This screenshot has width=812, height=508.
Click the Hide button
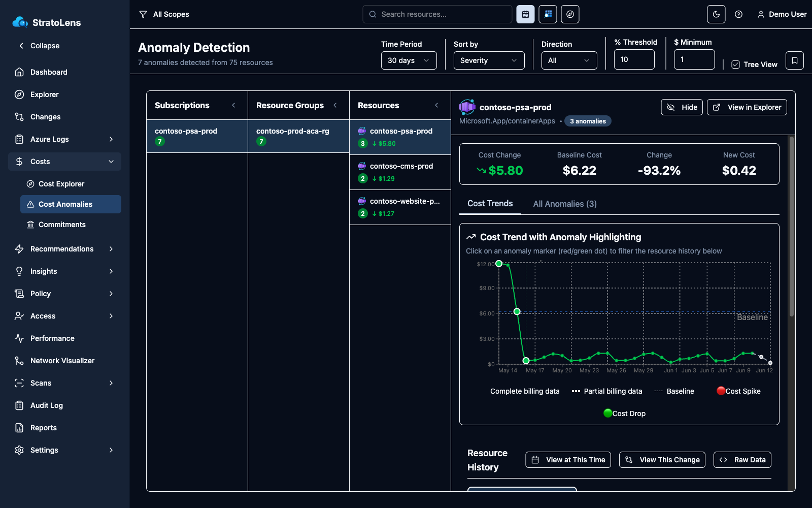(x=682, y=107)
